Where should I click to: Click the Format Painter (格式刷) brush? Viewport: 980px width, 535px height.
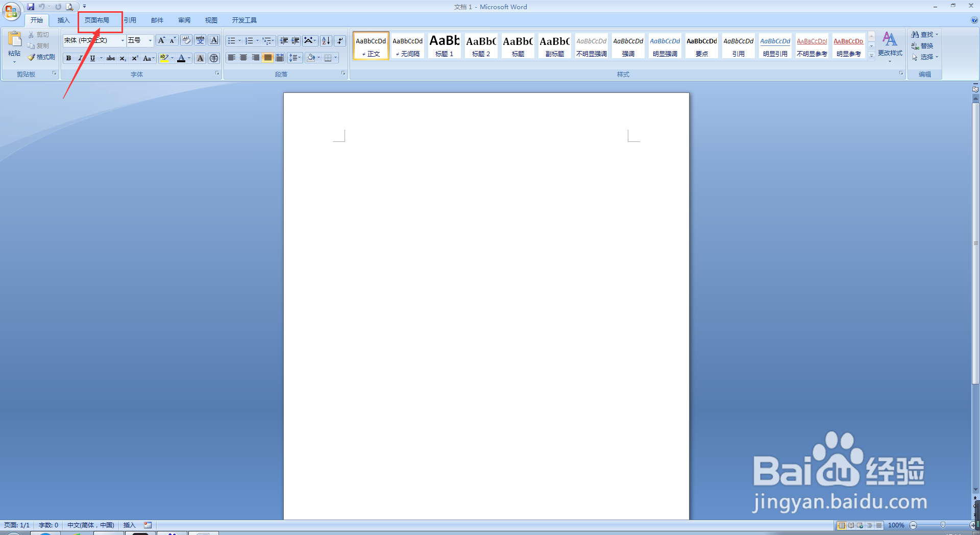click(x=41, y=57)
